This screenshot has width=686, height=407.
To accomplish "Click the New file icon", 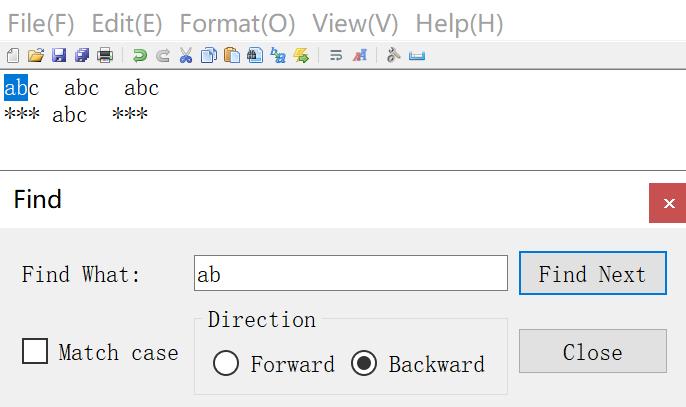I will [13, 56].
